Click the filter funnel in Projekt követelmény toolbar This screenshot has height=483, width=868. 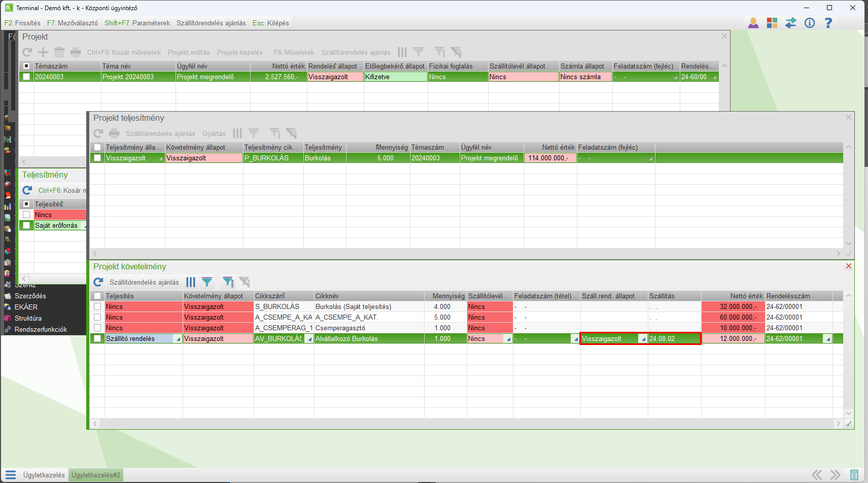[x=207, y=282]
